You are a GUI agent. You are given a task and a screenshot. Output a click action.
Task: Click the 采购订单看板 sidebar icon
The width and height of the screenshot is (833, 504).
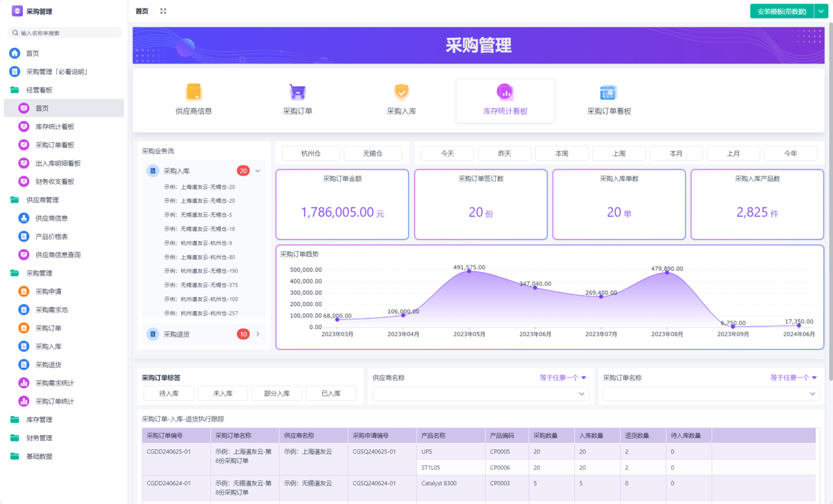[x=24, y=145]
